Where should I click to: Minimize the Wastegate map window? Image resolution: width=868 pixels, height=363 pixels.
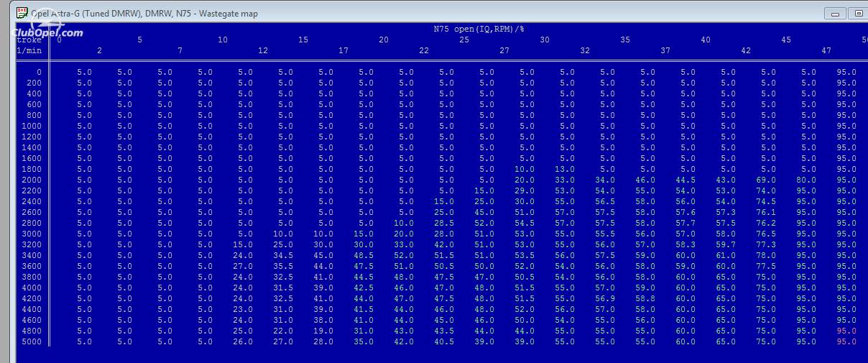(835, 13)
